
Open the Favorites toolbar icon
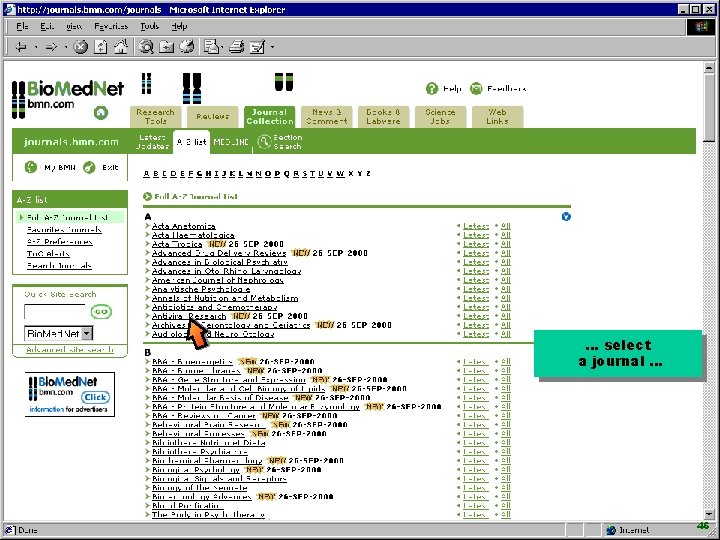click(166, 47)
